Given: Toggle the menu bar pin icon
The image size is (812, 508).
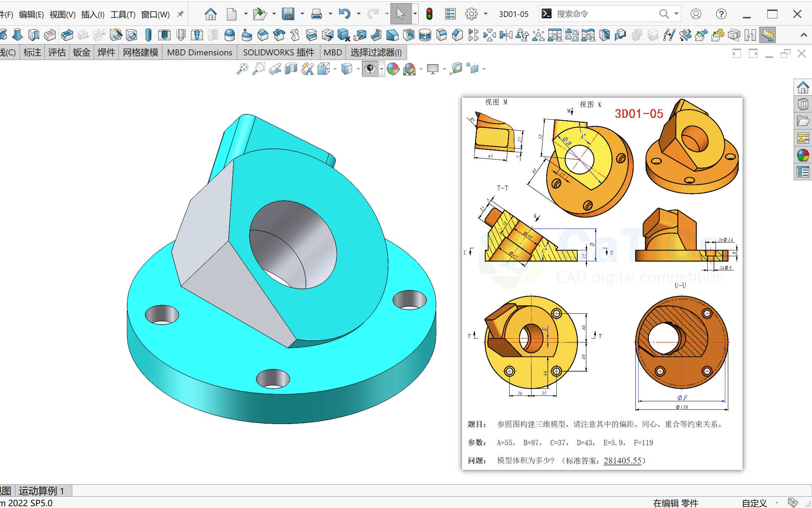Looking at the screenshot, I should (x=180, y=14).
